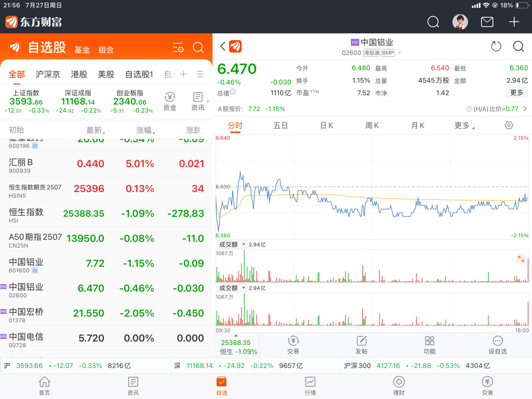Open 功能 functions icon
This screenshot has height=399, width=532.
(430, 345)
